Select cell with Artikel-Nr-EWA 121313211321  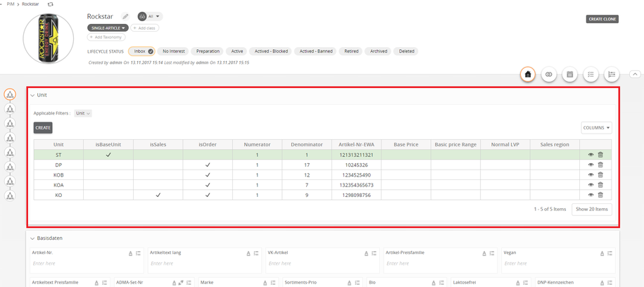pyautogui.click(x=356, y=155)
